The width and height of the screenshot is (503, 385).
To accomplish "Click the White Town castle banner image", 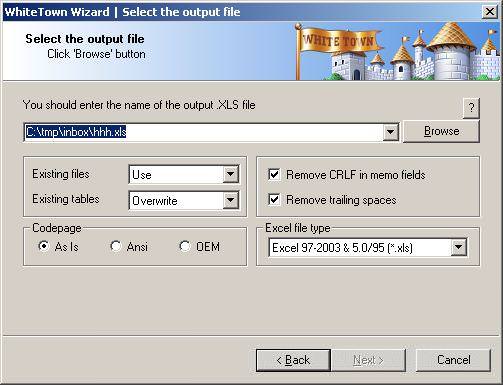I will point(398,51).
